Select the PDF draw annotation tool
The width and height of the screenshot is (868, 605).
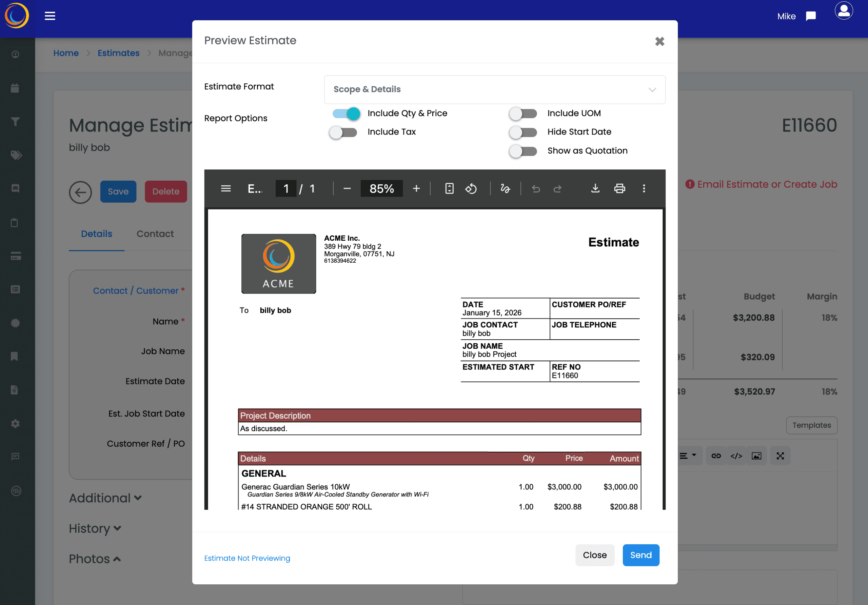505,188
